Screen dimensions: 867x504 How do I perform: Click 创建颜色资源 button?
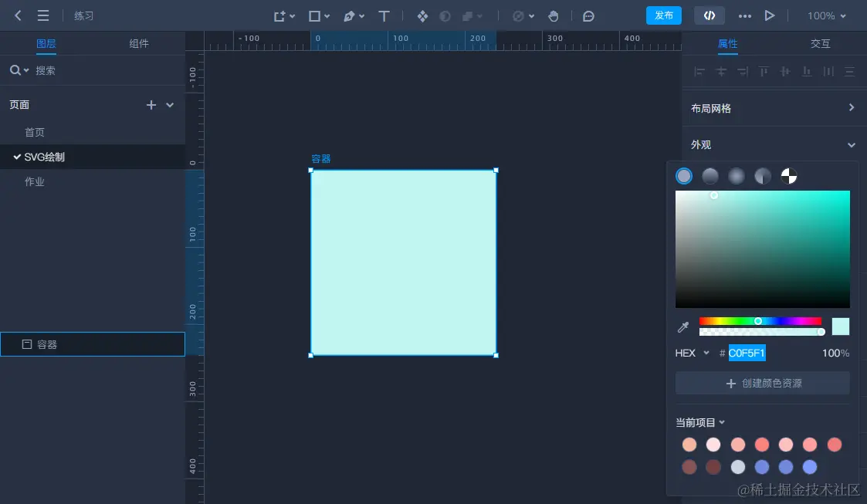coord(763,383)
